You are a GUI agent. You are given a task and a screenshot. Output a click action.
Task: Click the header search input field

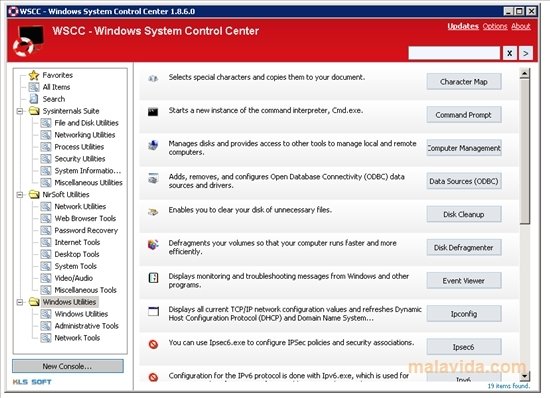coord(454,53)
